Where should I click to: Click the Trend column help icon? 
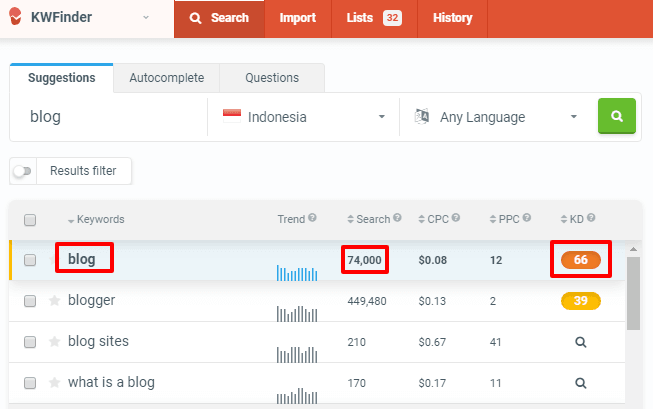313,219
